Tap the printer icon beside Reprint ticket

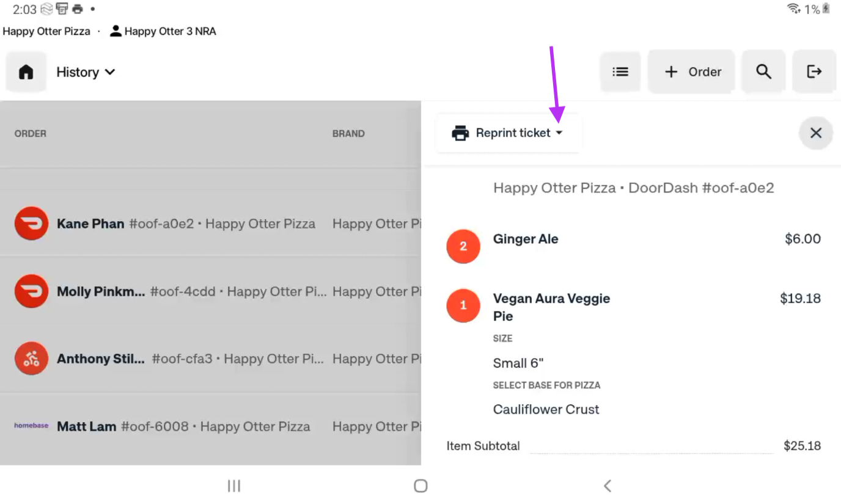(x=460, y=133)
